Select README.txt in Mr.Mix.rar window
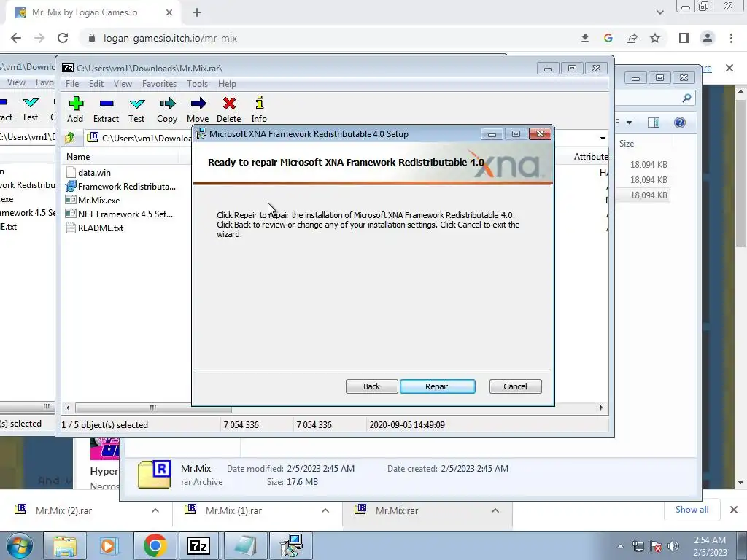Viewport: 747px width, 560px height. pyautogui.click(x=95, y=227)
